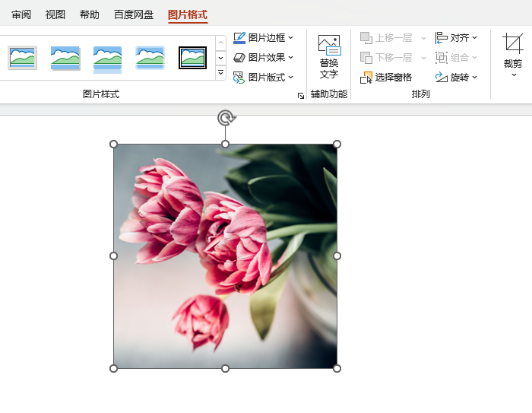Click the bottom-right resize handle of picture

pyautogui.click(x=337, y=369)
